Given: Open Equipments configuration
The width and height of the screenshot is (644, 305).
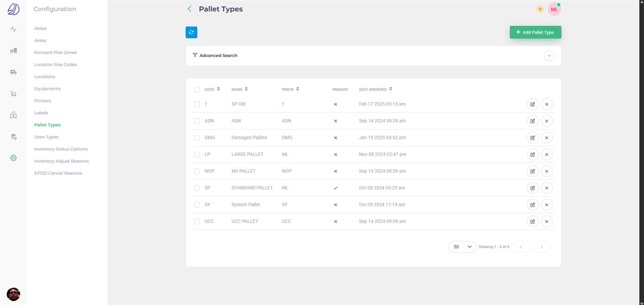Looking at the screenshot, I should (47, 89).
